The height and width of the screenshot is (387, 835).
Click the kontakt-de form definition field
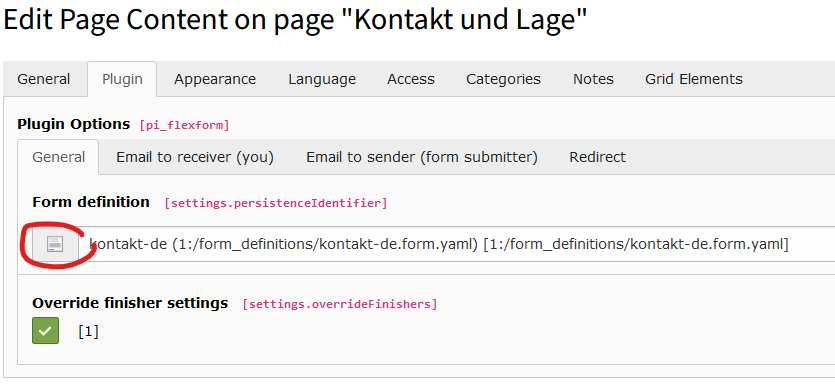[x=457, y=244]
